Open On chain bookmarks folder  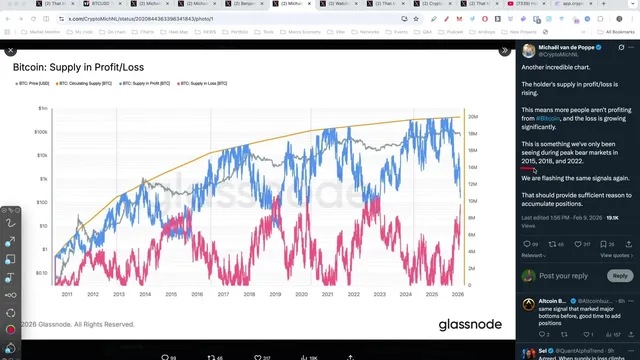click(113, 32)
